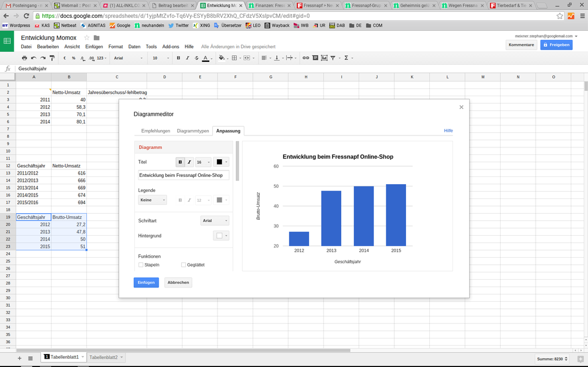588x367 pixels.
Task: Undo the last action via toolbar
Action: pos(34,58)
